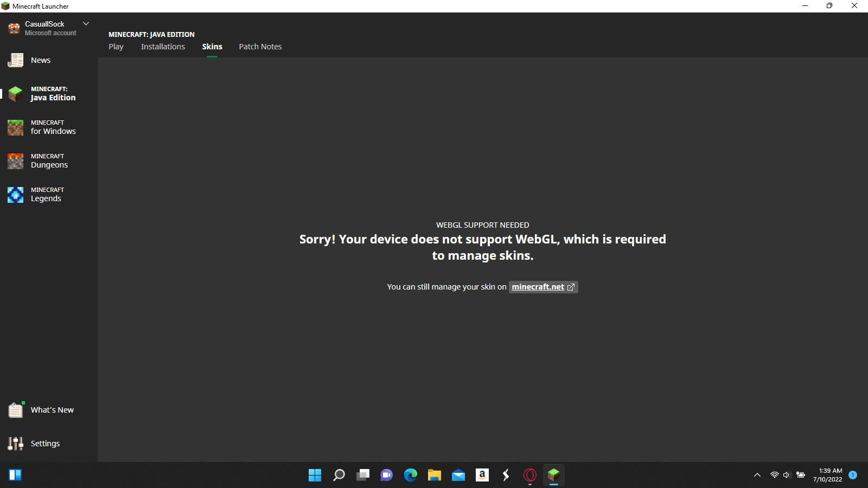Launch Teams Chat from taskbar
The image size is (868, 488).
pos(387,475)
